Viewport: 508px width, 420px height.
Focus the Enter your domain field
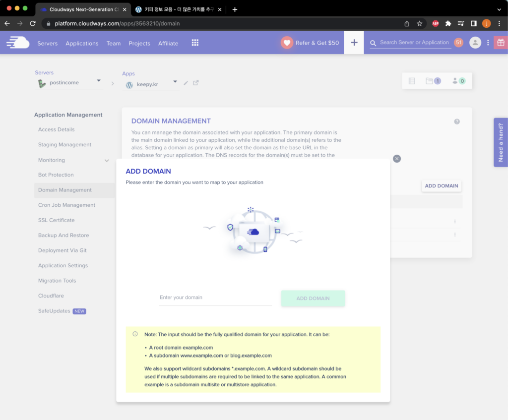tap(215, 298)
